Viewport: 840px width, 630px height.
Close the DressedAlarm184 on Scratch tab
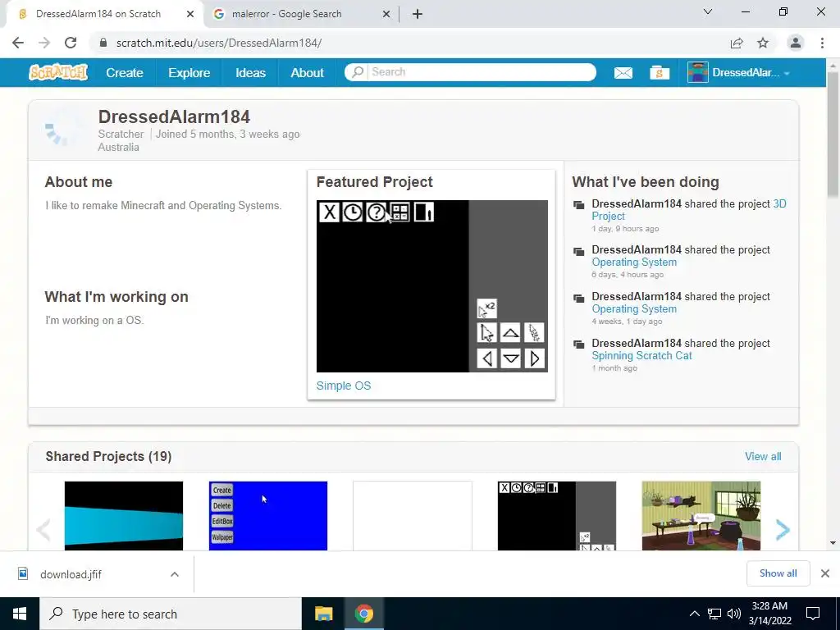[190, 15]
